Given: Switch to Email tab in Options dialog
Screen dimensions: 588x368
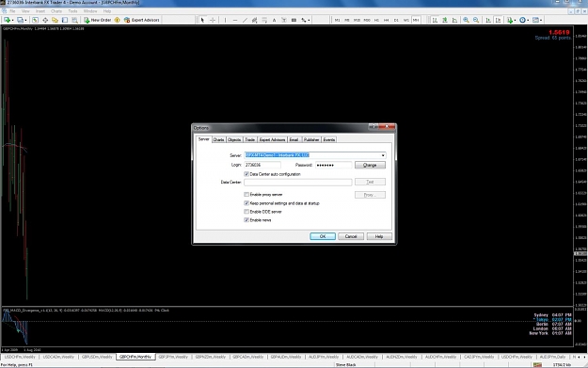Looking at the screenshot, I should click(x=294, y=140).
